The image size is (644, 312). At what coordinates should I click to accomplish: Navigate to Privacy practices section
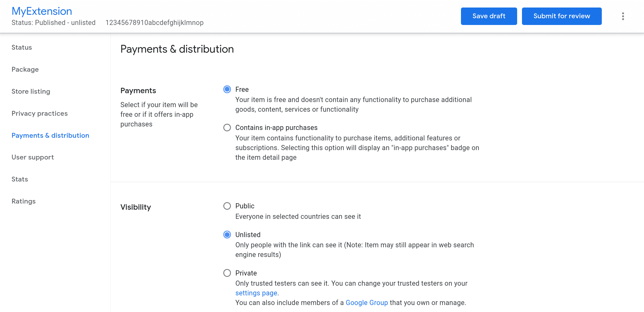[x=40, y=113]
